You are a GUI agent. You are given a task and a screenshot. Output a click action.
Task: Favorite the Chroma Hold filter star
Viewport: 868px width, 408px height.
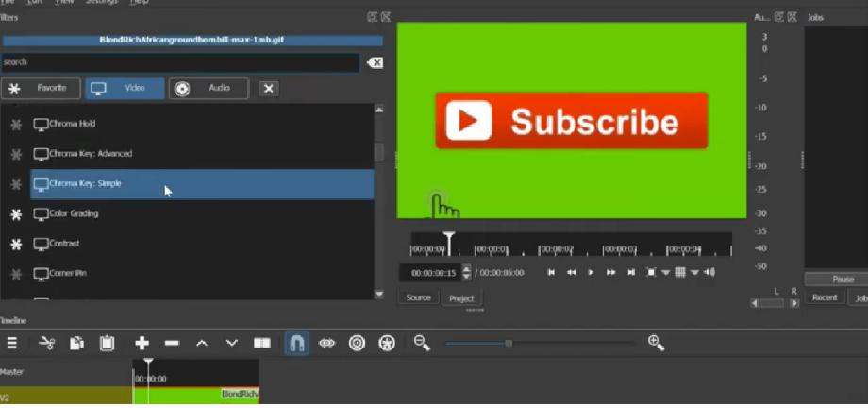16,125
